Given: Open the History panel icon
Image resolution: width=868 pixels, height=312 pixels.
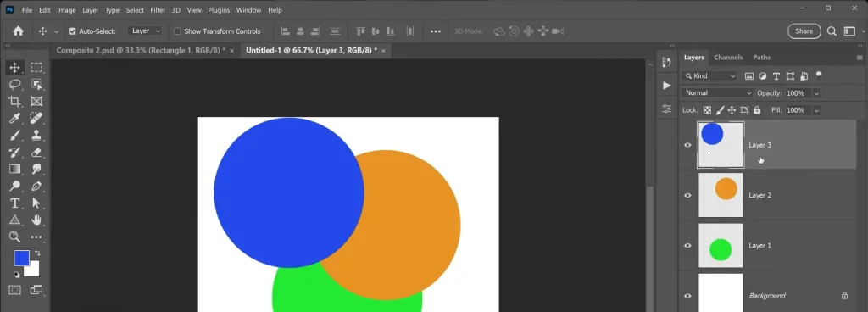Looking at the screenshot, I should tap(666, 63).
